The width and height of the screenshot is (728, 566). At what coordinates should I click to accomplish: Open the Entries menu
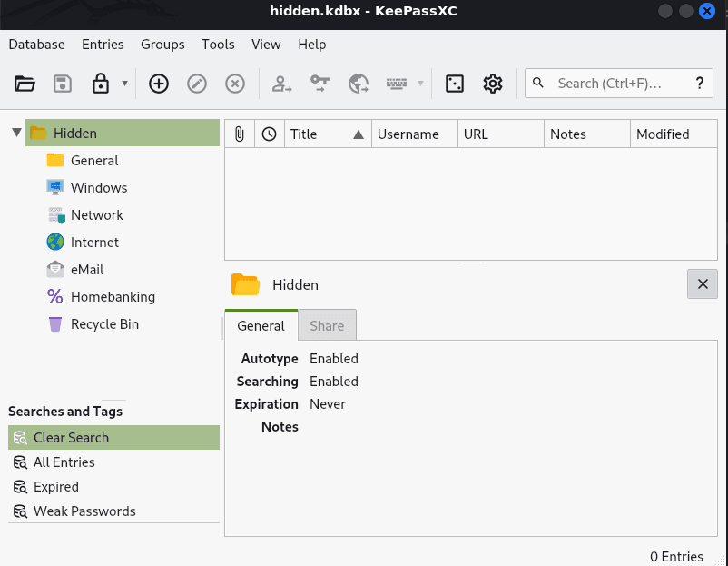coord(103,44)
